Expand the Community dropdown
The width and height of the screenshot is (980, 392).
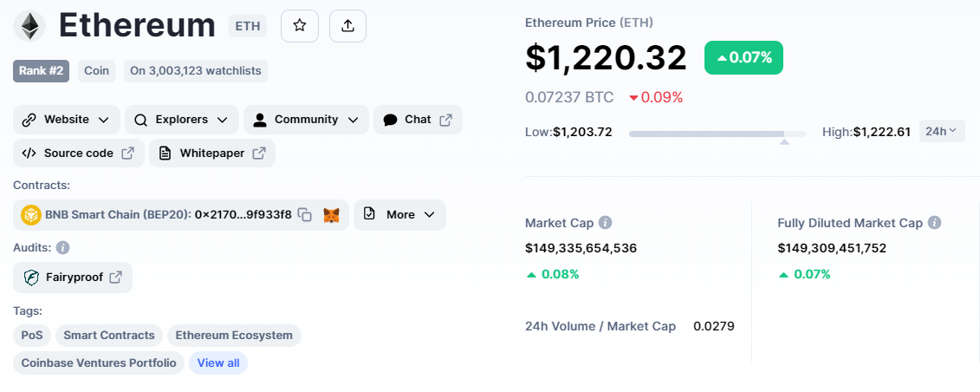click(x=306, y=120)
